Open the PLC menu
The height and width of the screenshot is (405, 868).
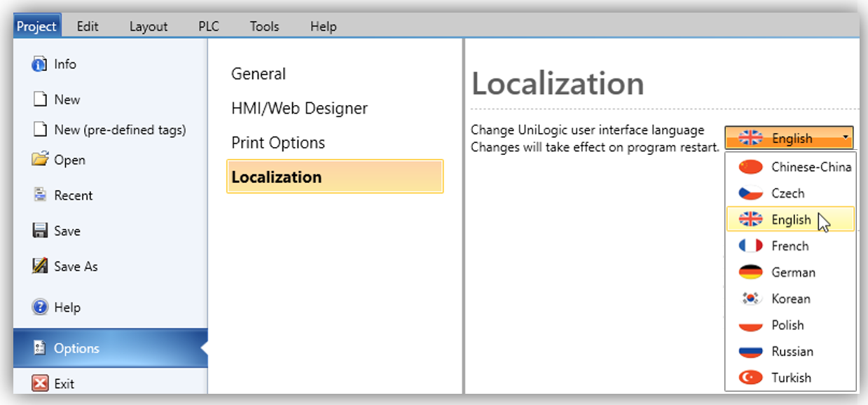coord(209,27)
